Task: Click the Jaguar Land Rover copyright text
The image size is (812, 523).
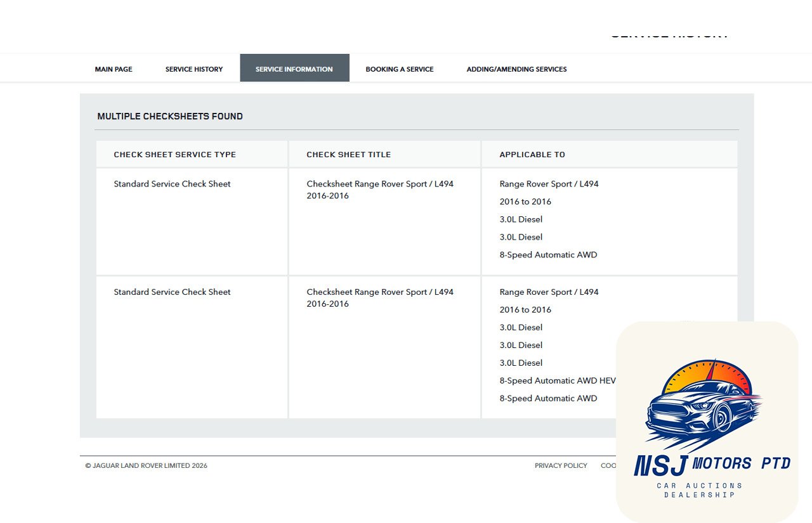Action: (146, 465)
